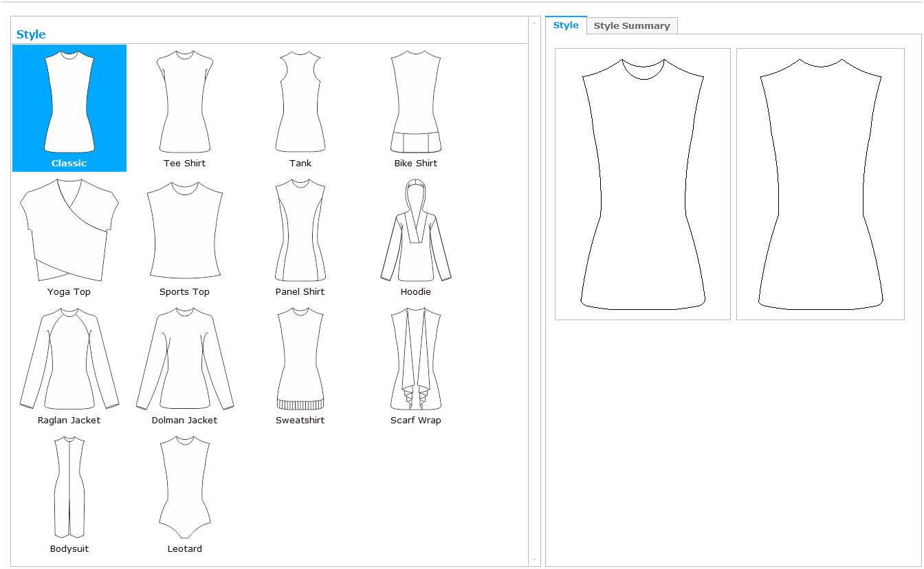Click the style list scroll down arrow

click(534, 560)
